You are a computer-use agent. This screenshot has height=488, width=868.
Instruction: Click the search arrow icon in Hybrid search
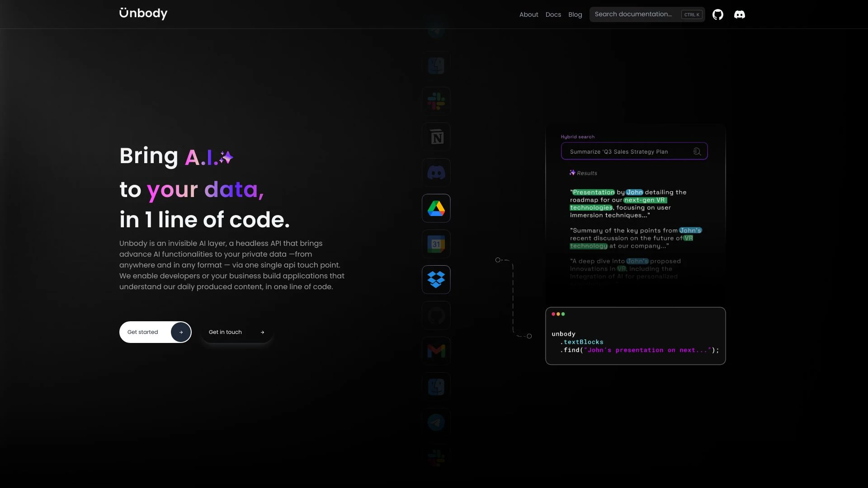(x=697, y=151)
